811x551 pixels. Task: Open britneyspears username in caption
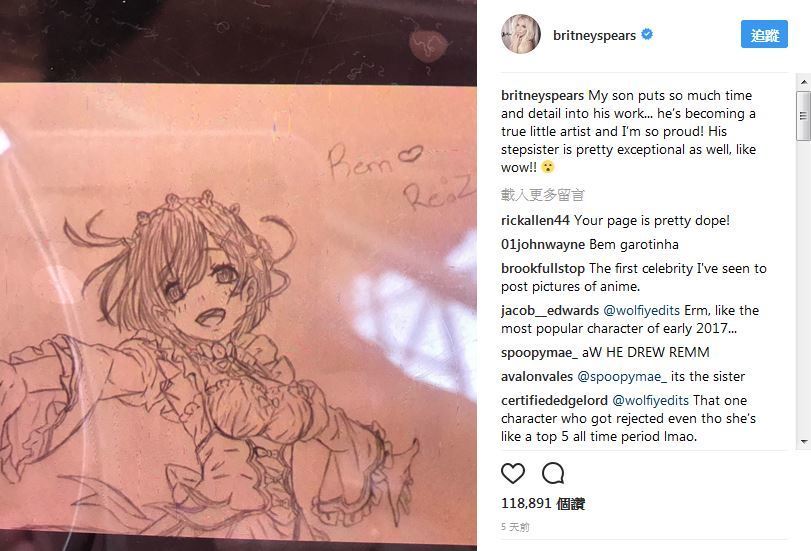(x=542, y=96)
